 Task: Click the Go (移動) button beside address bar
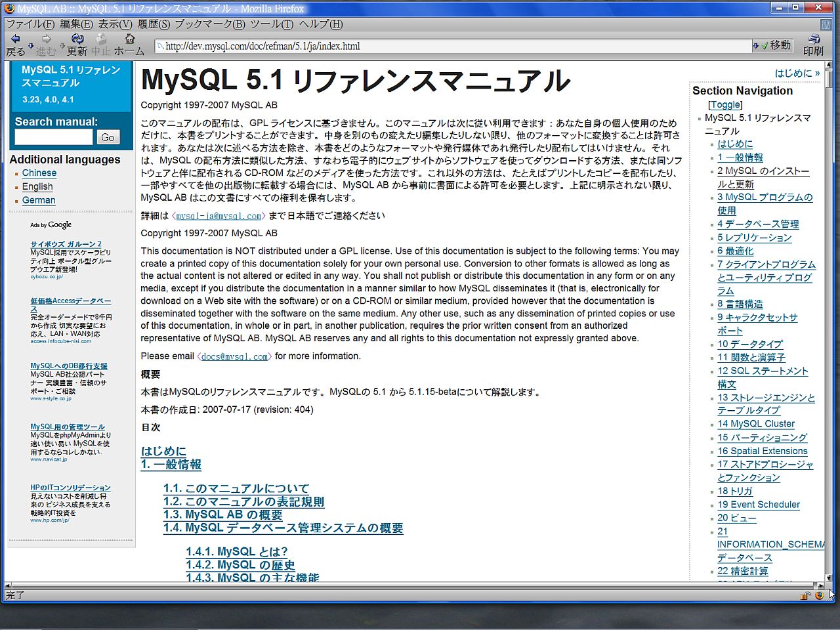pyautogui.click(x=776, y=45)
